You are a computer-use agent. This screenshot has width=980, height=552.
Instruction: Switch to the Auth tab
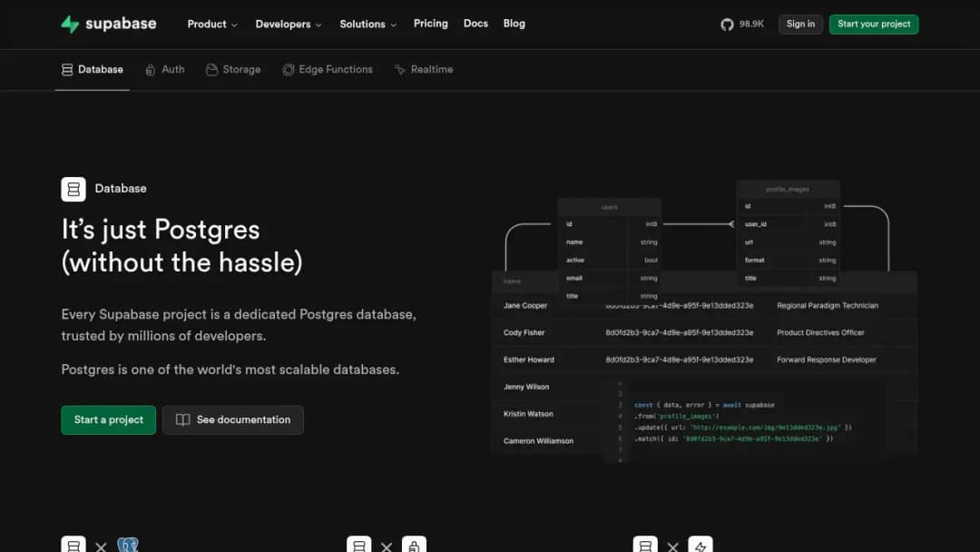tap(165, 69)
